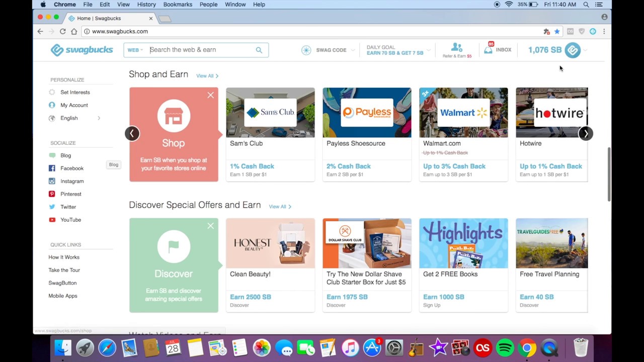Click the Discover flag icon
This screenshot has height=362, width=644.
tap(174, 246)
